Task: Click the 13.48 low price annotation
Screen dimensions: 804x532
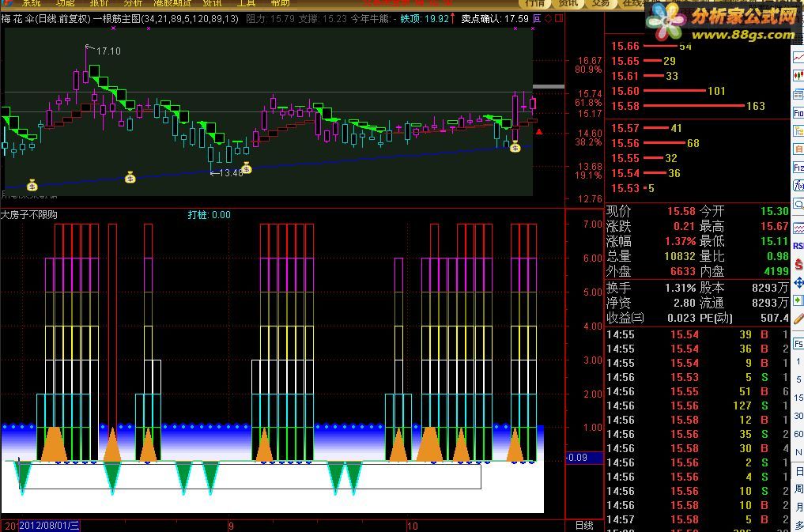Action: [x=230, y=173]
